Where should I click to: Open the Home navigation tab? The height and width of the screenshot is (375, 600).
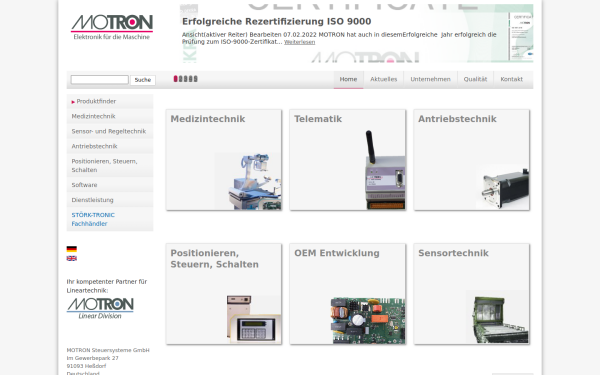(348, 79)
